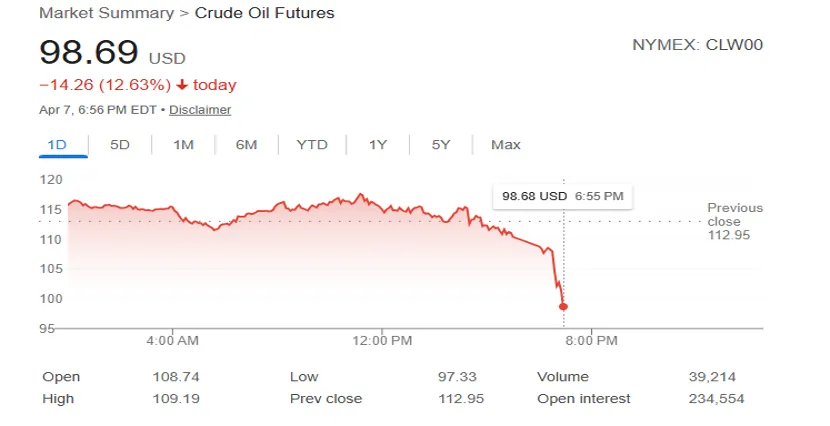The width and height of the screenshot is (830, 426).
Task: Click the red down arrow icon
Action: (x=182, y=85)
